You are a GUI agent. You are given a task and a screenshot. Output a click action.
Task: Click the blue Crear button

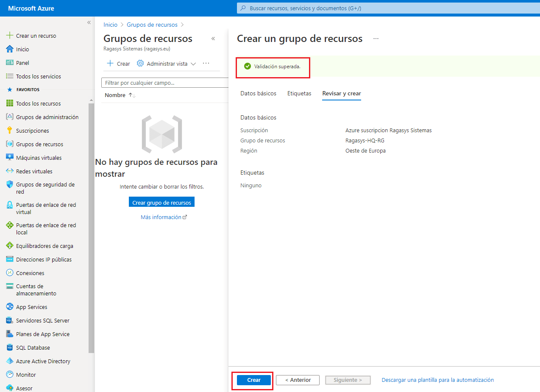coord(254,380)
